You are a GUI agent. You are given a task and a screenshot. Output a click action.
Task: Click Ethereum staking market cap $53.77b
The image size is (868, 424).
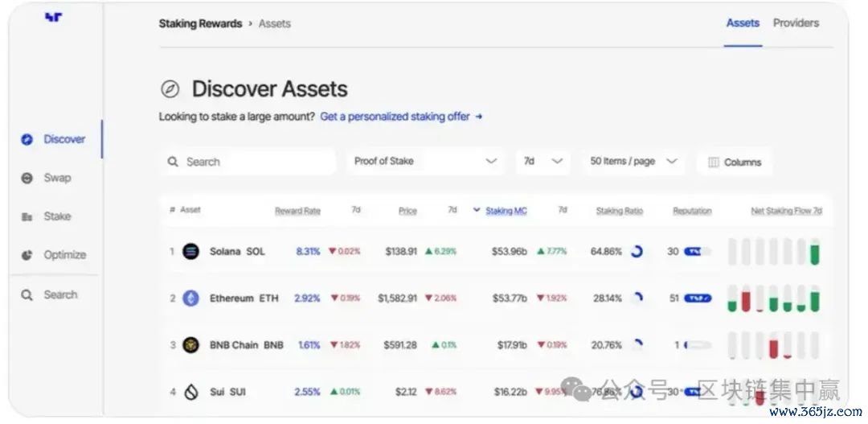click(510, 298)
